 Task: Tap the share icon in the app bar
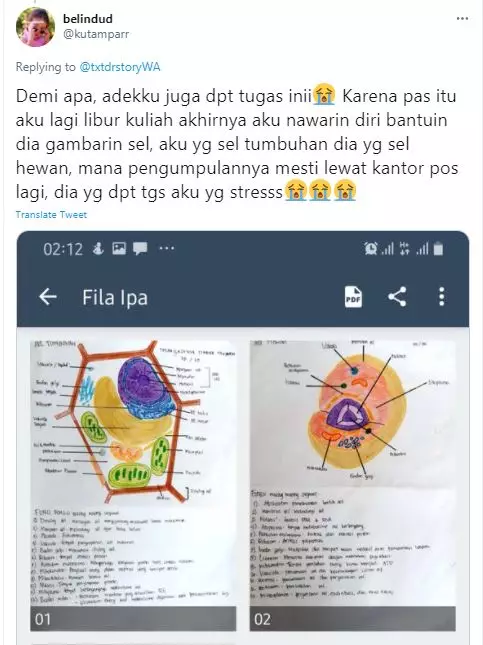[397, 297]
